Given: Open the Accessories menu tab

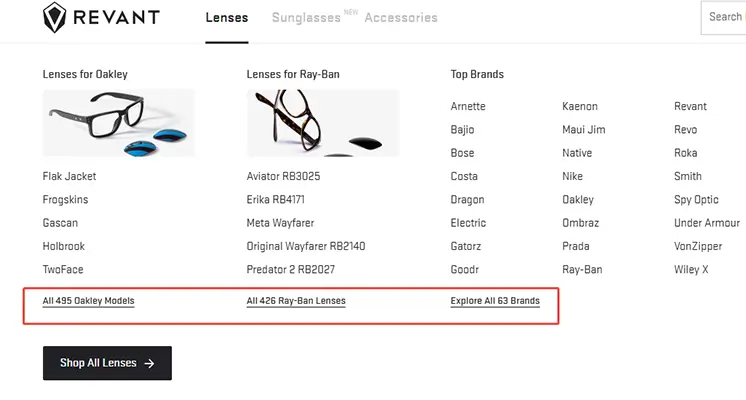Looking at the screenshot, I should pyautogui.click(x=401, y=18).
